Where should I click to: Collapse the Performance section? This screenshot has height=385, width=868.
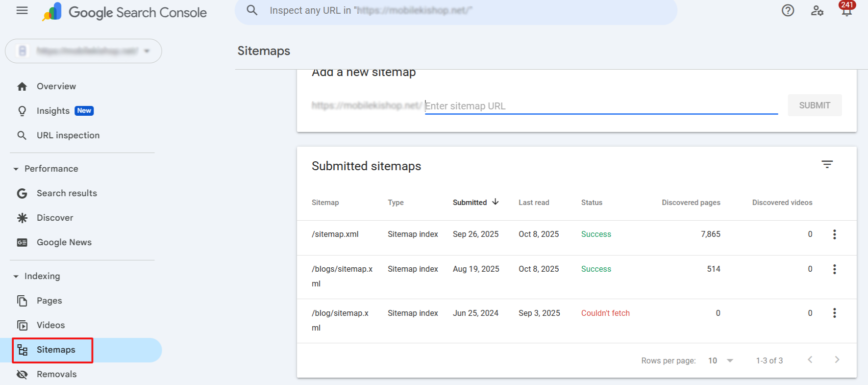(x=16, y=169)
